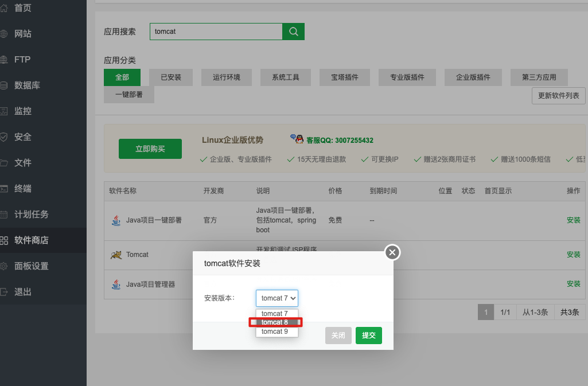This screenshot has height=386, width=588.
Task: Click the magnifier search icon
Action: [293, 31]
